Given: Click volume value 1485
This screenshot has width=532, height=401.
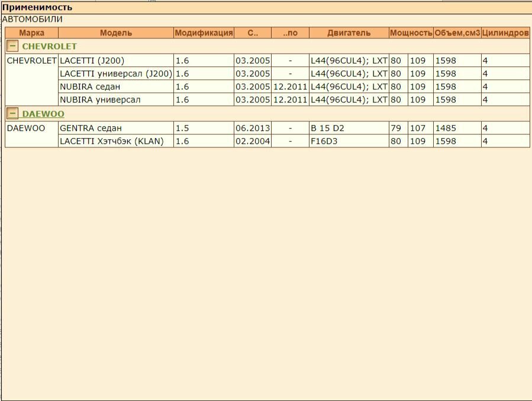Looking at the screenshot, I should 446,128.
